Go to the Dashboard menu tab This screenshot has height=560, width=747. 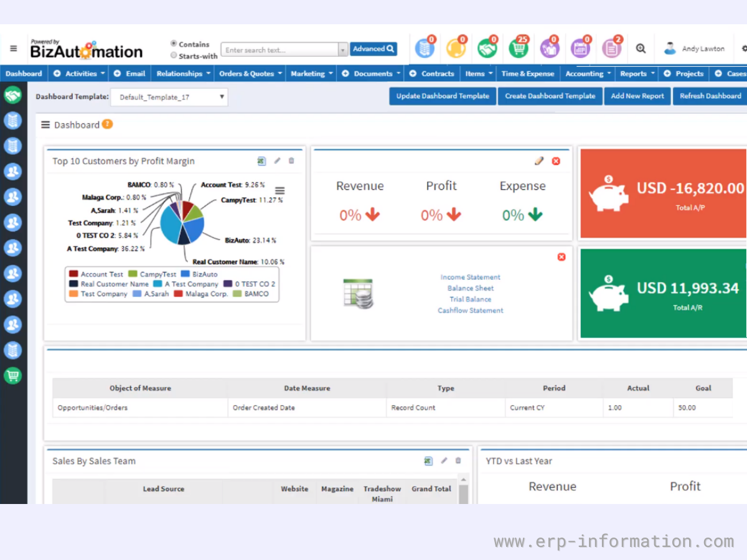click(x=24, y=73)
